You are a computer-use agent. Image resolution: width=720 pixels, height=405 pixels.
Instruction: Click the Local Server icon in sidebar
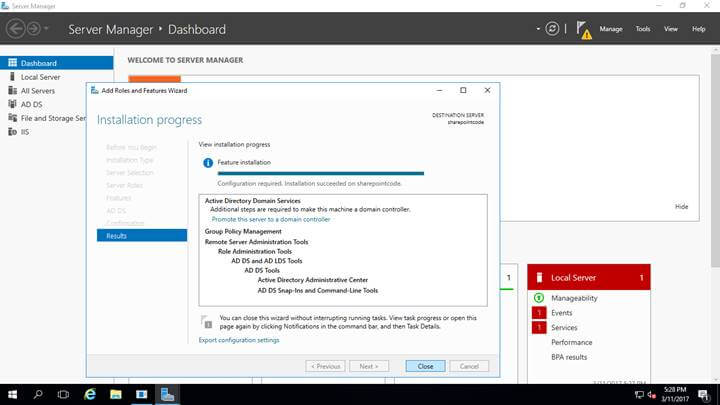point(12,77)
